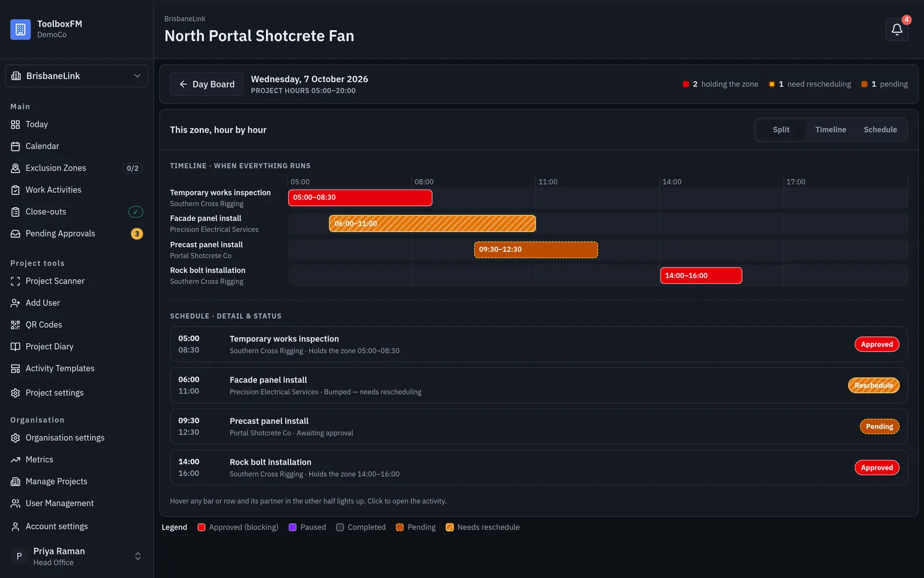Click the Add User icon
Screen dimensions: 924x578
tap(16, 303)
